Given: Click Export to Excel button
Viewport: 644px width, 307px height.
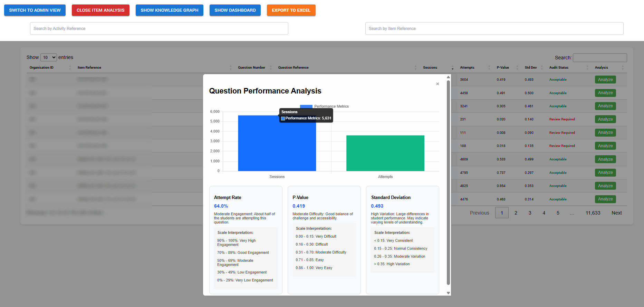Looking at the screenshot, I should [x=291, y=10].
